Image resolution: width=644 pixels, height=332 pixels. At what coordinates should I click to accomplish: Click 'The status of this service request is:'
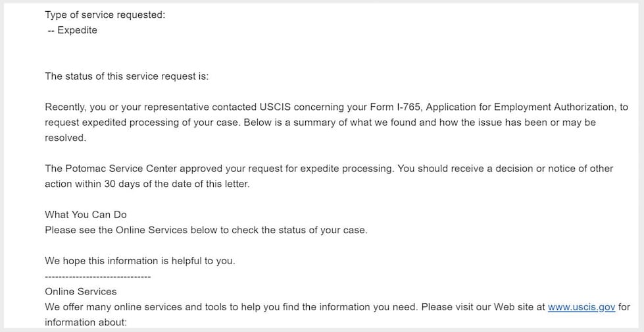click(x=127, y=76)
